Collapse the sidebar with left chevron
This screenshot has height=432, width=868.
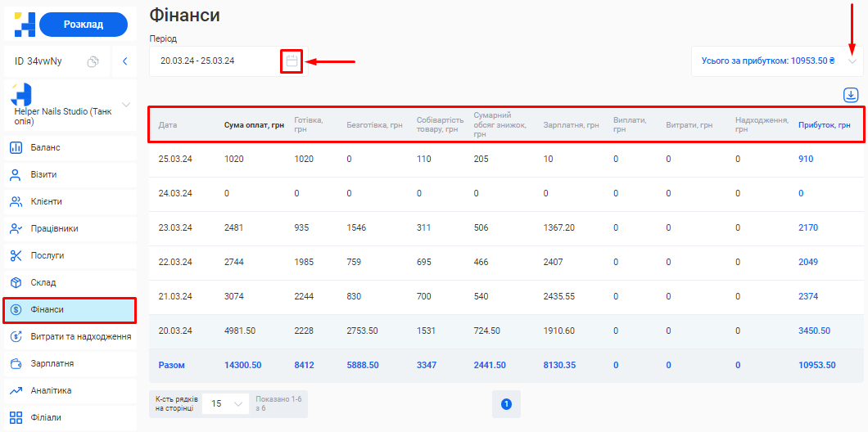click(124, 61)
